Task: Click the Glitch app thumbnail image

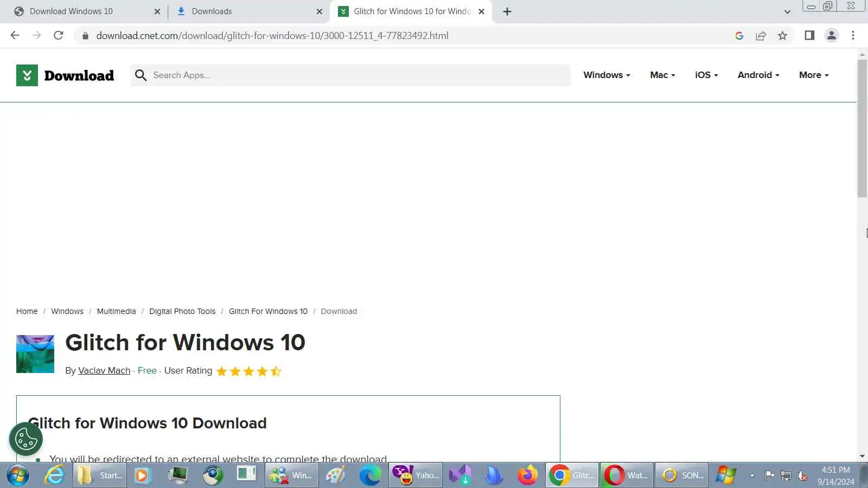Action: pyautogui.click(x=35, y=354)
